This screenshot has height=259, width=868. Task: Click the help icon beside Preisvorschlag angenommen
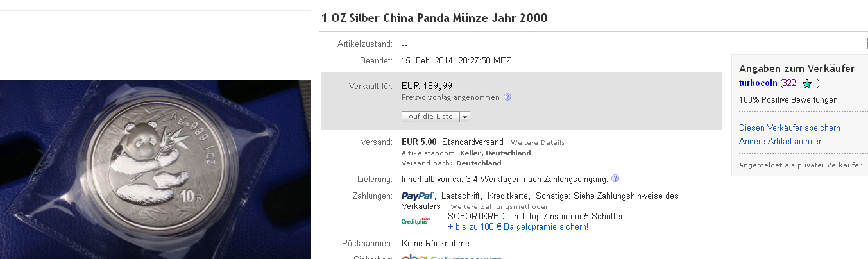[507, 97]
